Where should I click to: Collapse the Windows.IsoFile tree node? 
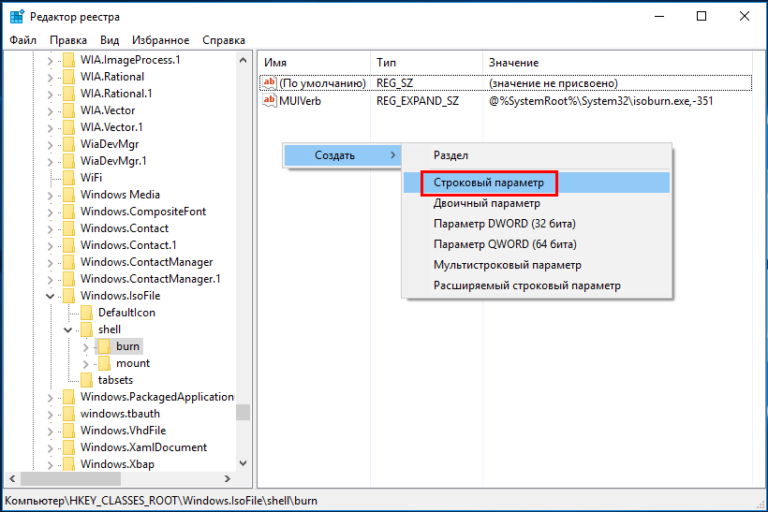point(50,296)
